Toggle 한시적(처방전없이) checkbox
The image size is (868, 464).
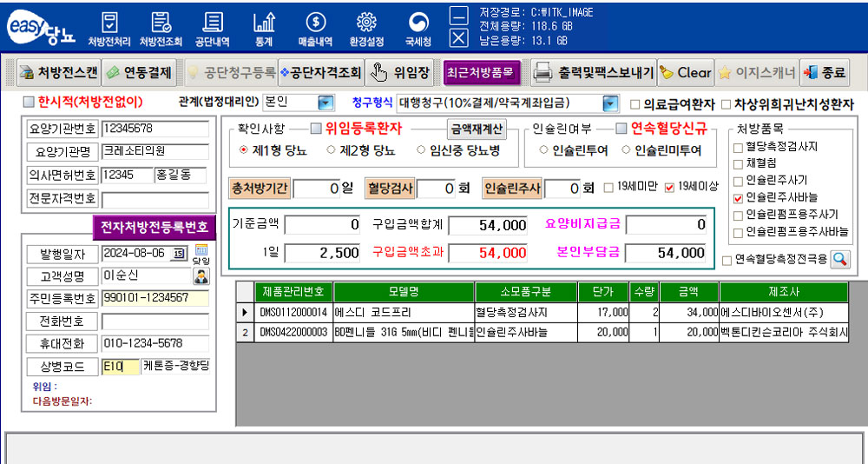[29, 102]
